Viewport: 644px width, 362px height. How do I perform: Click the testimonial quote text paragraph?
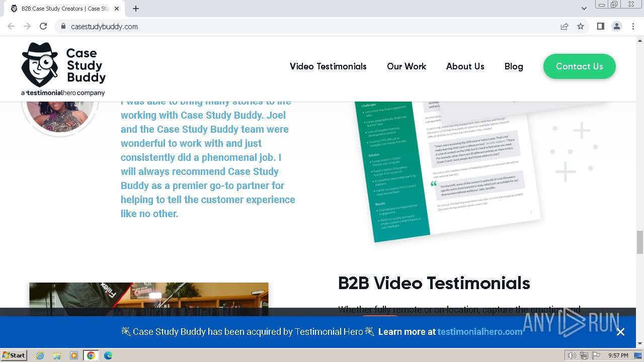(208, 160)
